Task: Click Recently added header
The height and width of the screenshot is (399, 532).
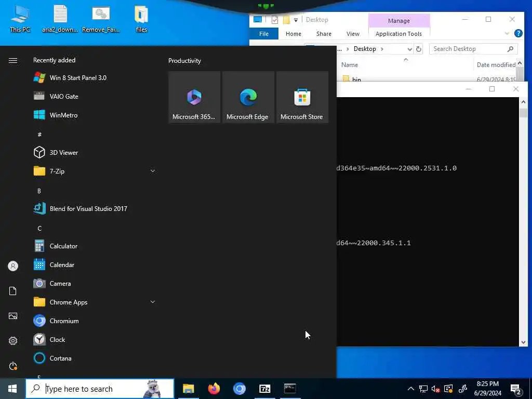Action: coord(54,60)
